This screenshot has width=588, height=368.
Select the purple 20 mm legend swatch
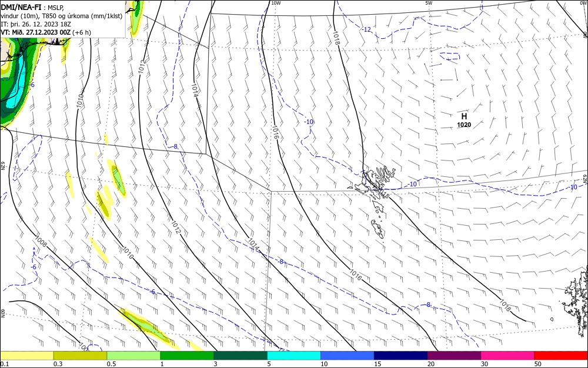454,356
